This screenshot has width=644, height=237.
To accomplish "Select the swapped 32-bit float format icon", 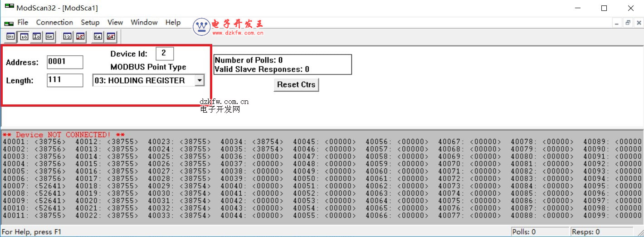I will 80,36.
